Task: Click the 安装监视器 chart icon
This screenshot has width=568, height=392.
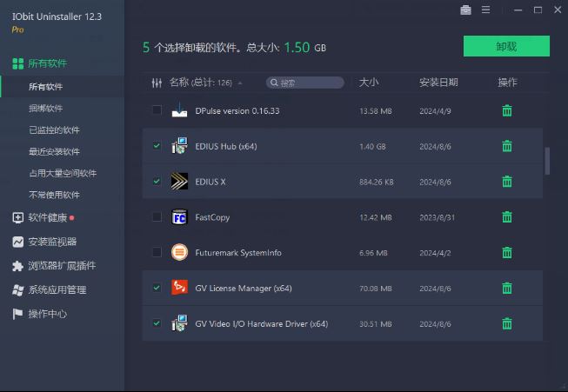Action: click(17, 242)
